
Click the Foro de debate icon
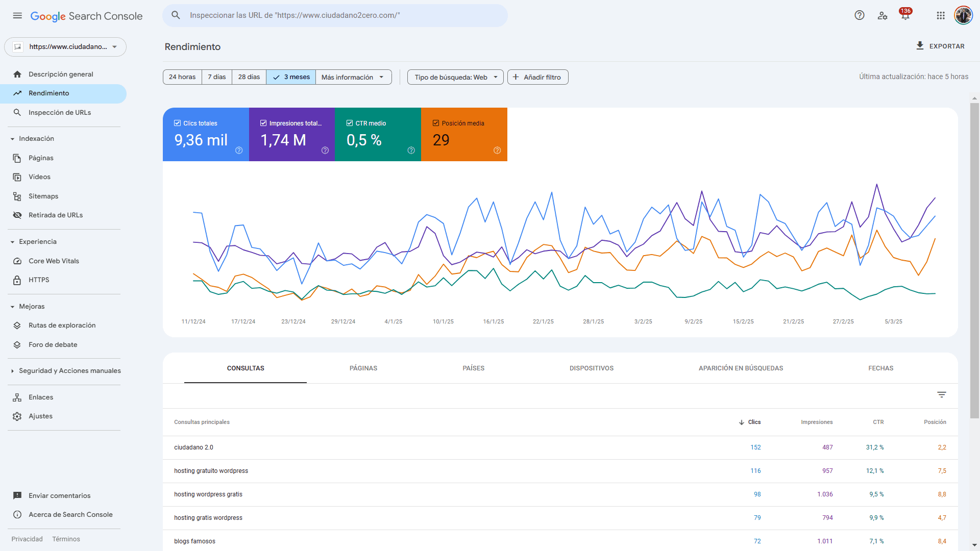(17, 345)
